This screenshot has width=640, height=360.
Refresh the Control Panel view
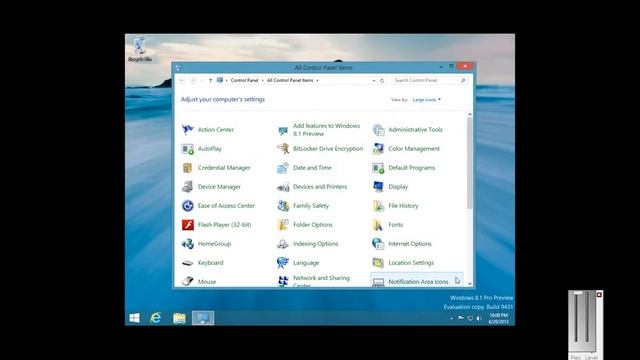click(382, 81)
